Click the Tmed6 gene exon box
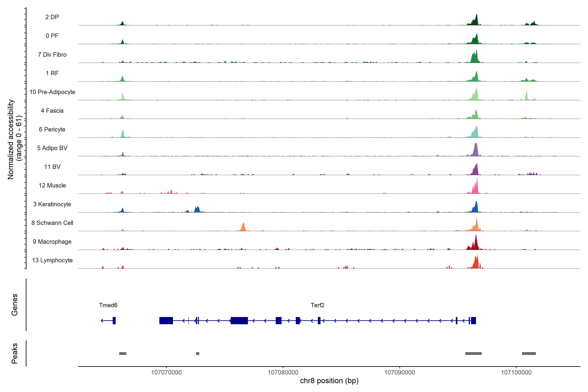The image size is (588, 392). (x=114, y=320)
